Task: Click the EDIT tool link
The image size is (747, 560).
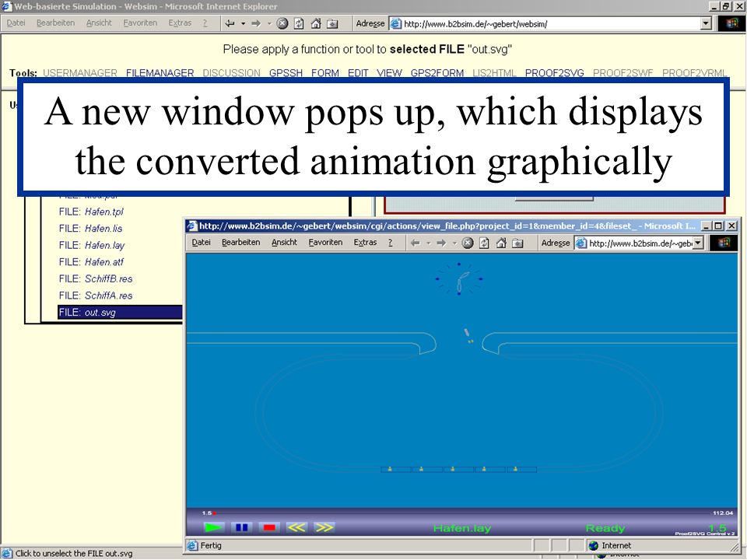Action: (358, 73)
